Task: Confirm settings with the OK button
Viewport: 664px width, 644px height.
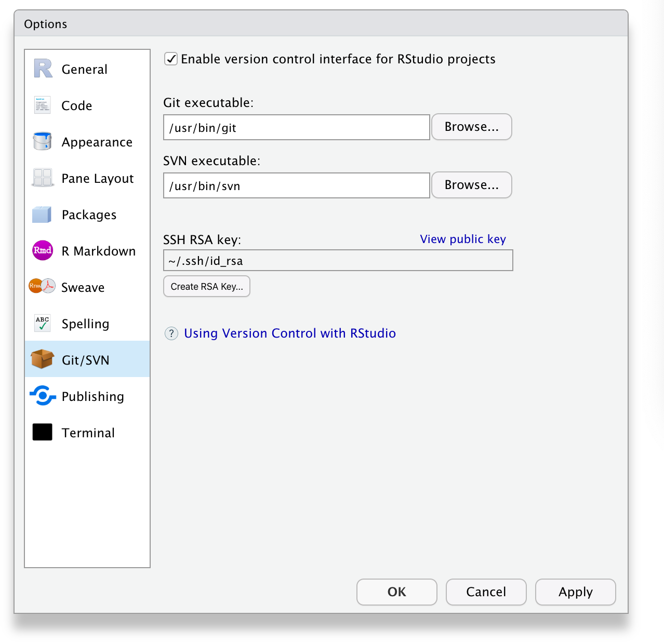Action: (x=397, y=592)
